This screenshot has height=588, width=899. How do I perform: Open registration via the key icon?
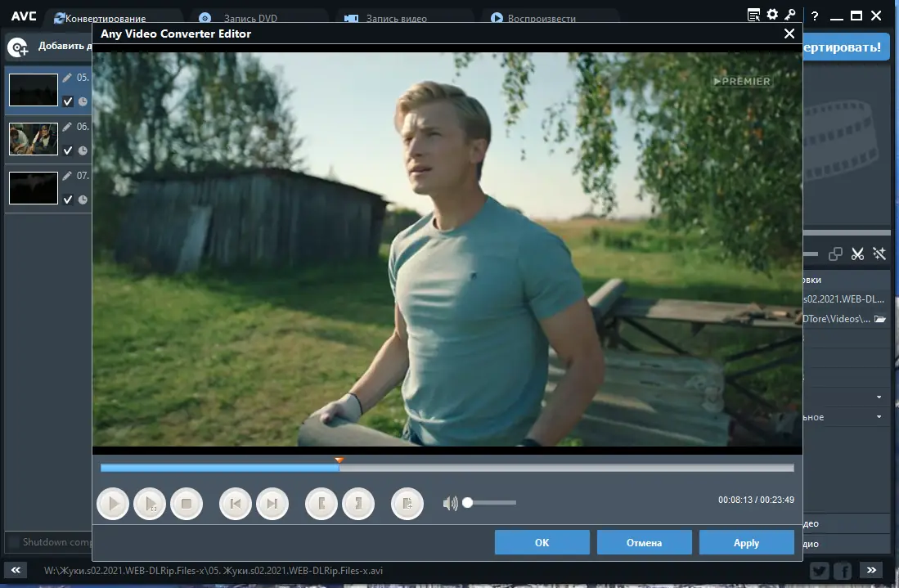click(790, 15)
